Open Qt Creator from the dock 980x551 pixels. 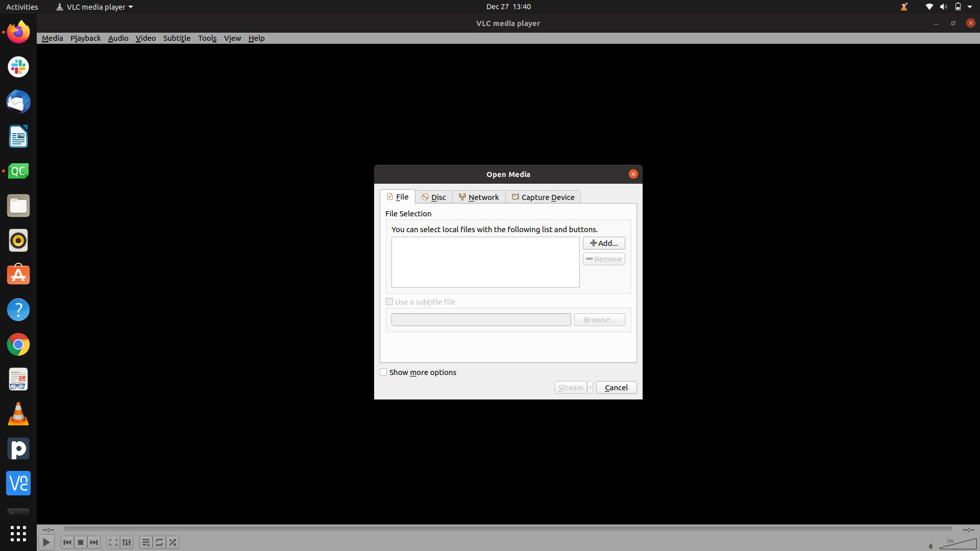(18, 171)
